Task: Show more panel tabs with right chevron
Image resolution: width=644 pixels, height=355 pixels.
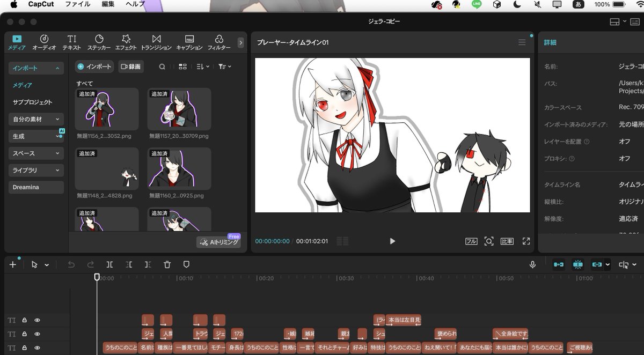Action: [x=240, y=42]
